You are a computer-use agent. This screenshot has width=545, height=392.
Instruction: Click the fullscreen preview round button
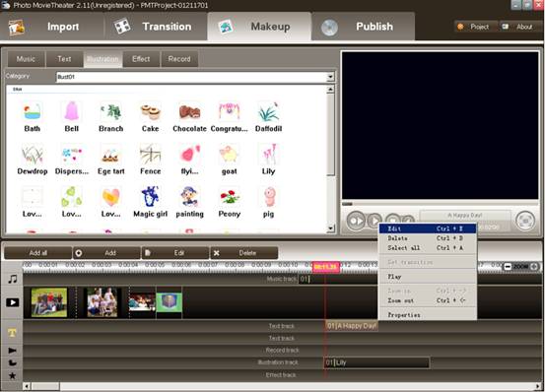pos(525,221)
